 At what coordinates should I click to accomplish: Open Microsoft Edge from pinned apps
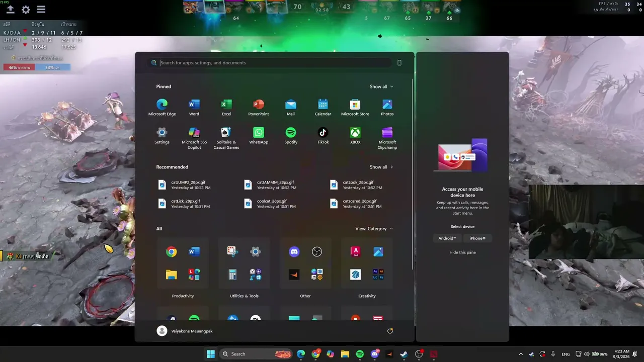tap(162, 108)
